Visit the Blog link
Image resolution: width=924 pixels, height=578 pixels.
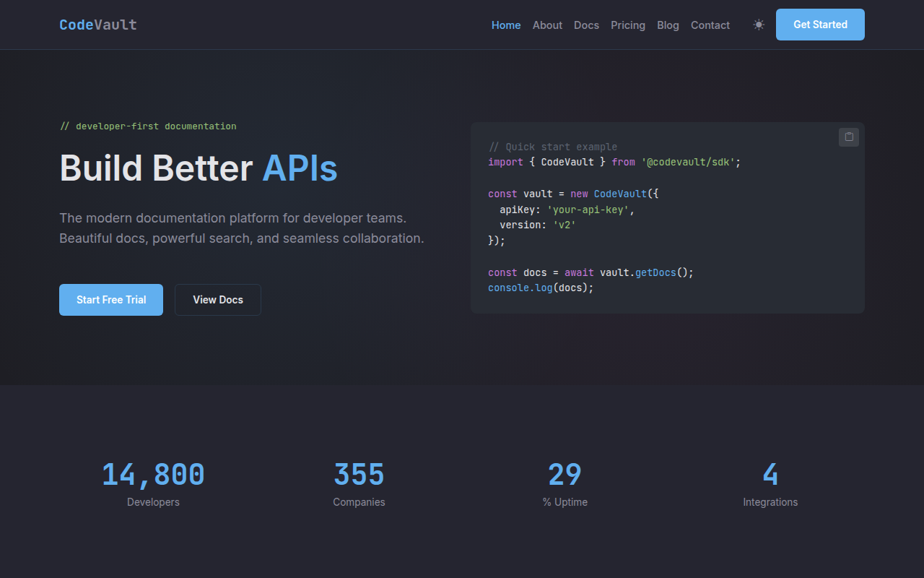[668, 25]
